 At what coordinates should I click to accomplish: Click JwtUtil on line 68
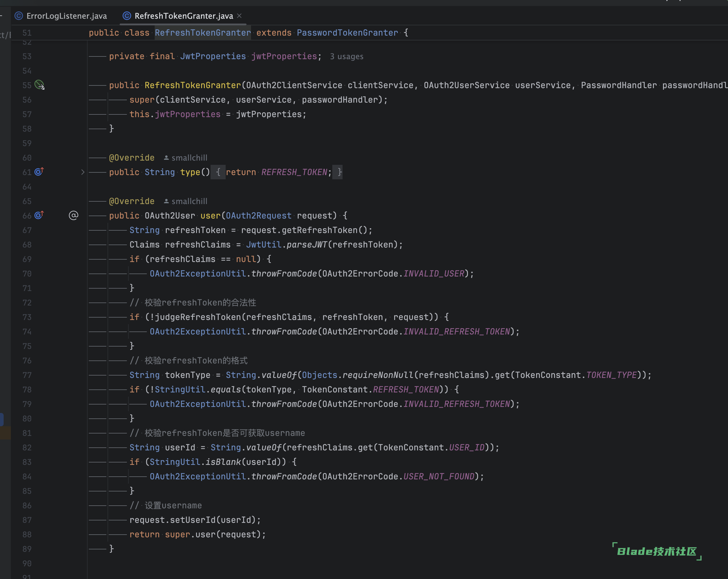264,245
